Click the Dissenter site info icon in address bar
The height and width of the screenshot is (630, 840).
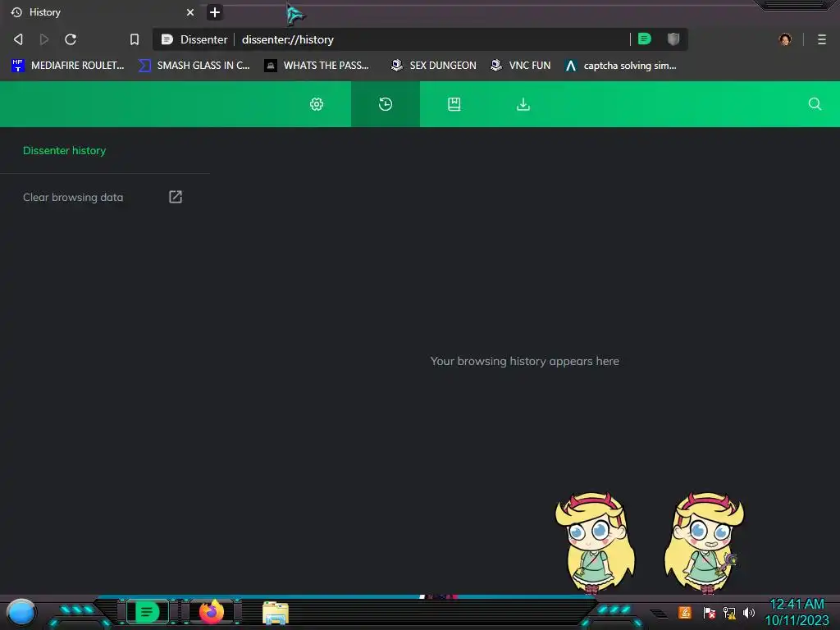tap(167, 39)
